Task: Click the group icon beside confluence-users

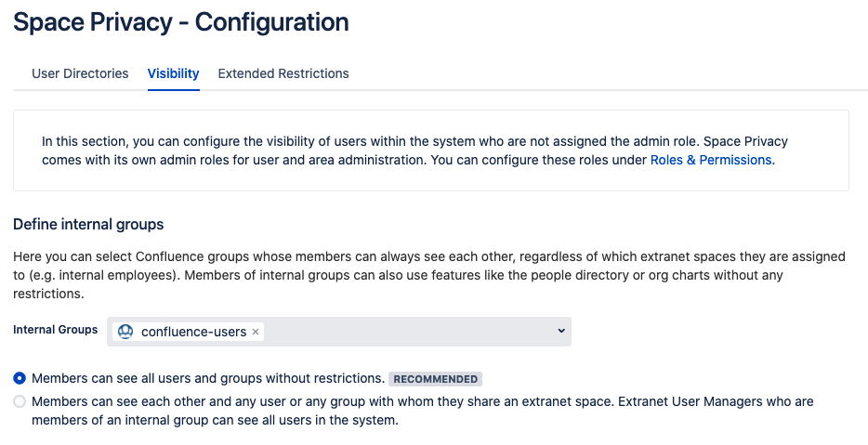Action: tap(125, 332)
